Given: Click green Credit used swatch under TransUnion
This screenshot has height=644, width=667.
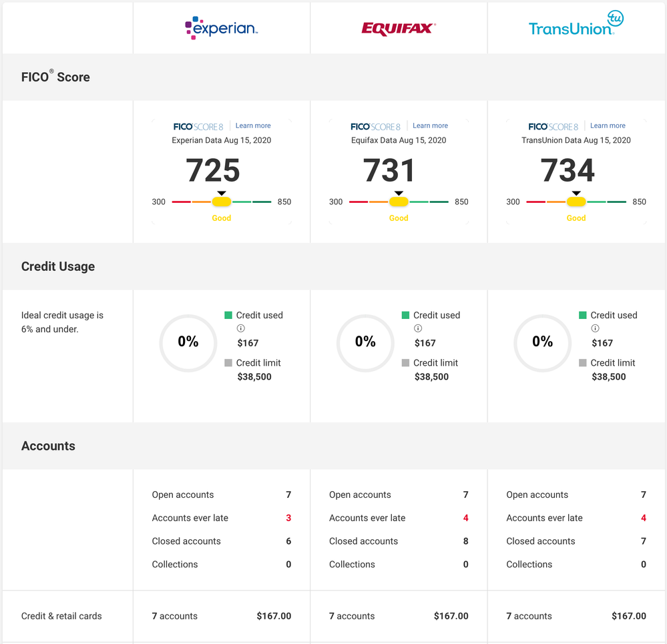Looking at the screenshot, I should [583, 315].
